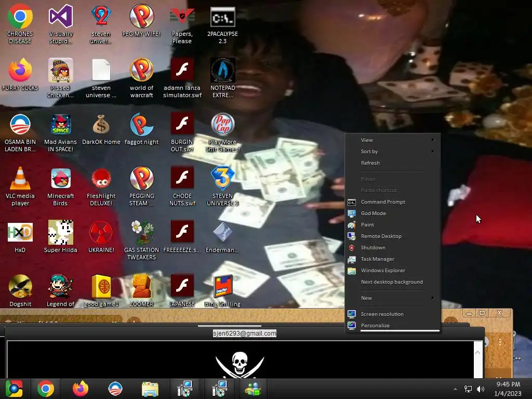The image size is (532, 399).
Task: Open the 2PACALYPSE 2.3 command prompt icon
Action: [222, 24]
